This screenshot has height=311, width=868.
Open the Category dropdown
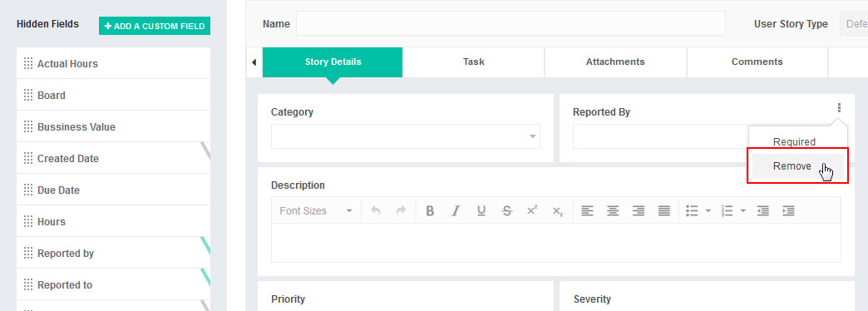405,136
